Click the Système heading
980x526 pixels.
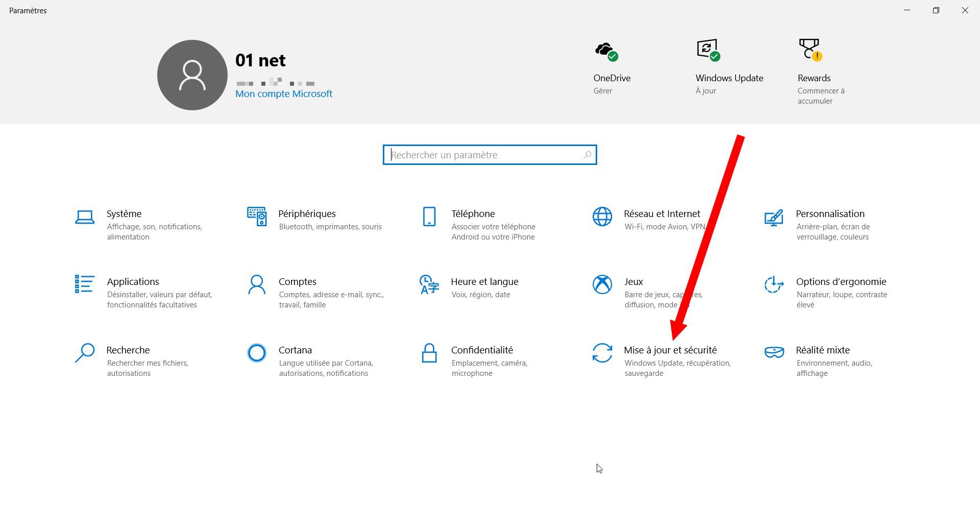[124, 213]
